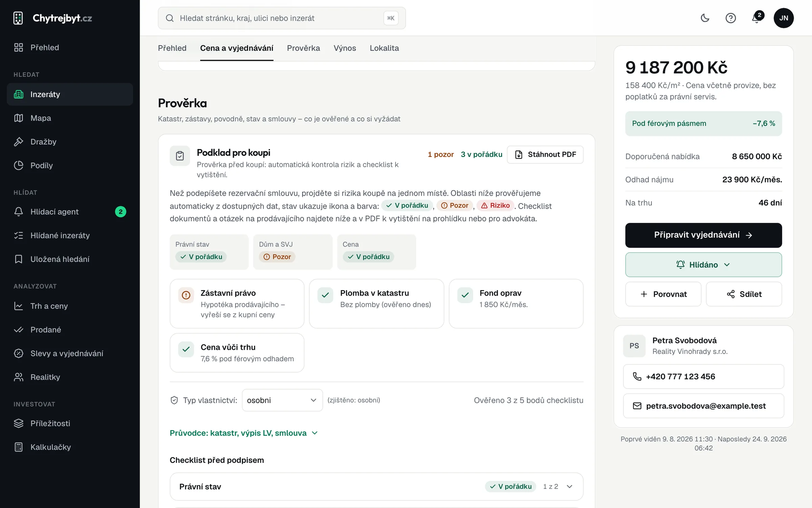812x508 pixels.
Task: Switch to the Přehled tab
Action: [x=172, y=48]
